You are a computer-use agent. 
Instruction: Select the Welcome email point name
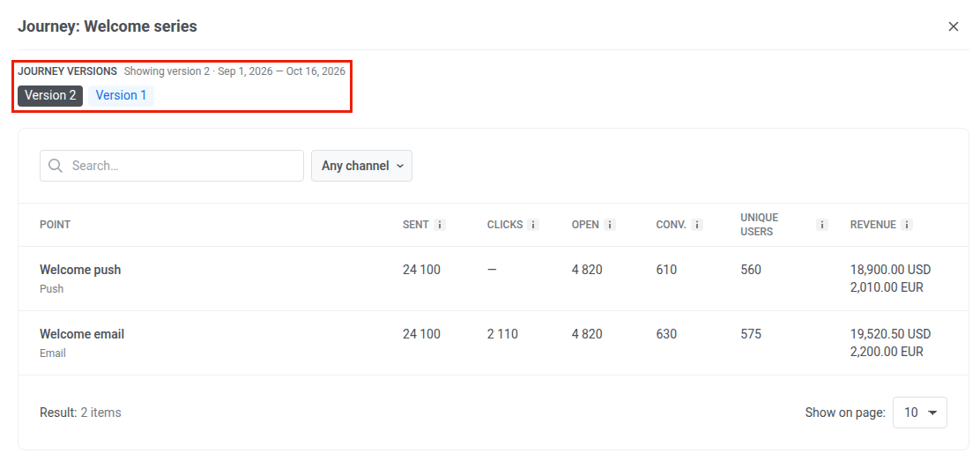(x=82, y=334)
